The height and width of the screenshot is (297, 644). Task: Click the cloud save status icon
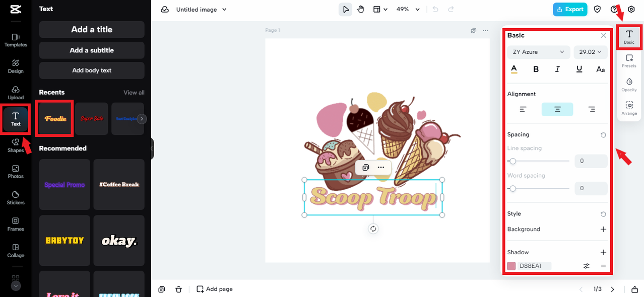point(165,10)
